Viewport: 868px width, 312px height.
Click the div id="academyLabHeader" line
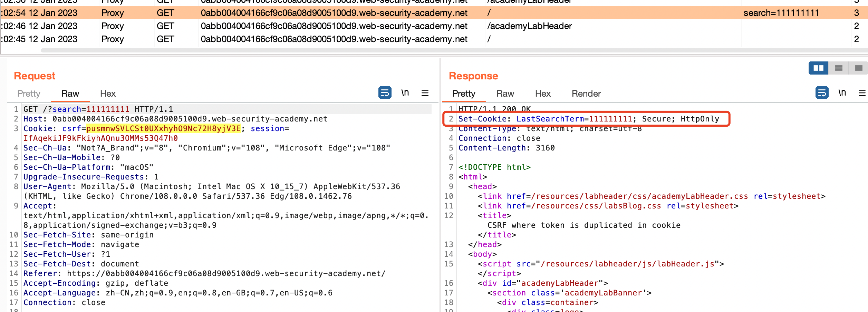coord(543,283)
